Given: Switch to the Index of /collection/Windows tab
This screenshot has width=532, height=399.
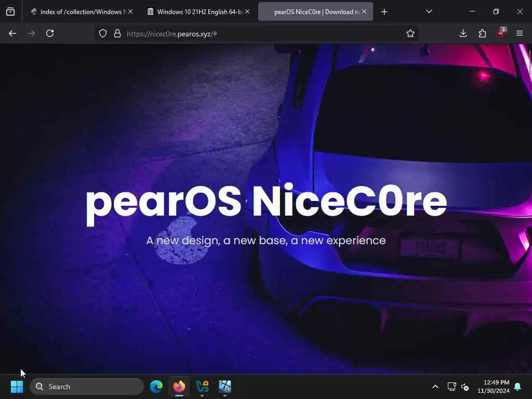Looking at the screenshot, I should coord(81,12).
